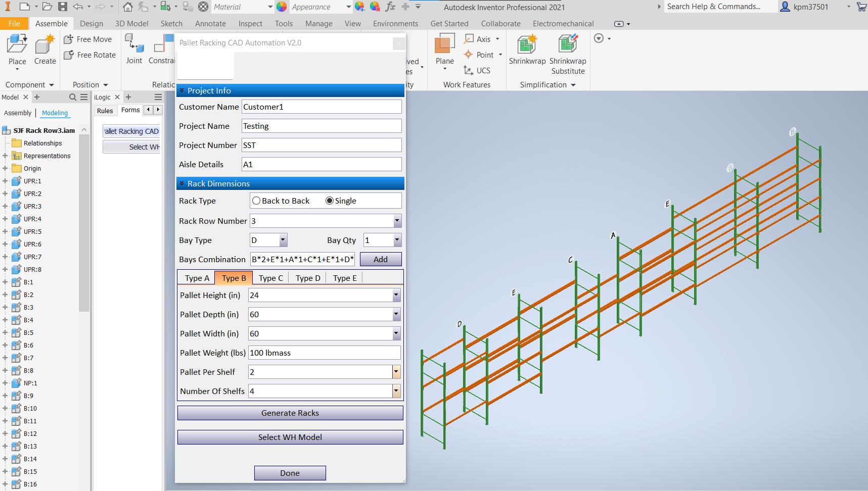Viewport: 868px width, 491px height.
Task: Add a new browser panel next to iLogic tab
Action: (128, 97)
